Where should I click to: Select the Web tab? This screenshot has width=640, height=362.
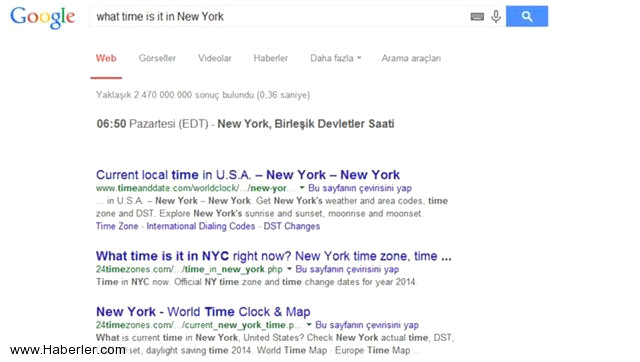(106, 58)
